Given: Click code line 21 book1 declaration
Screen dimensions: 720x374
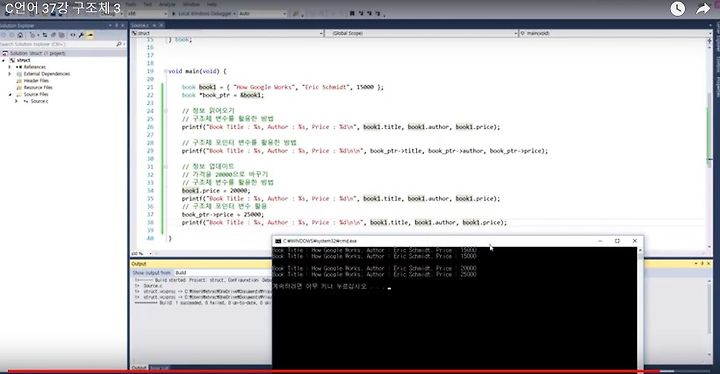Looking at the screenshot, I should pos(282,87).
